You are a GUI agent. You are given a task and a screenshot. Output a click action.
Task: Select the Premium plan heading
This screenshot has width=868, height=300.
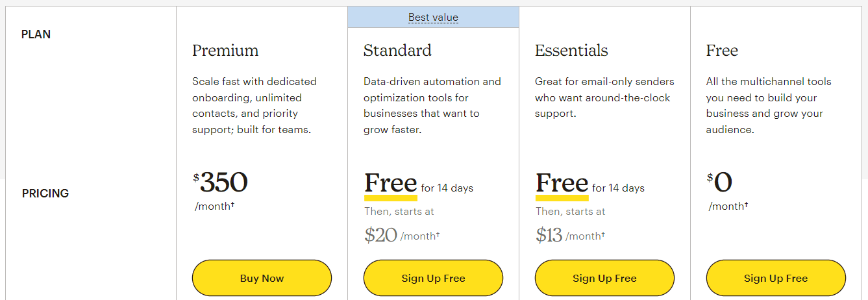pos(225,51)
